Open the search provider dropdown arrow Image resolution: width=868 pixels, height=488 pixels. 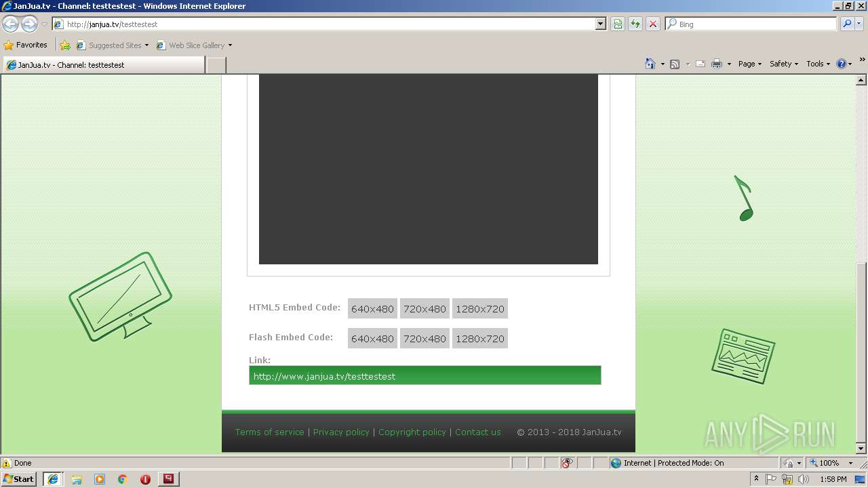click(x=859, y=24)
